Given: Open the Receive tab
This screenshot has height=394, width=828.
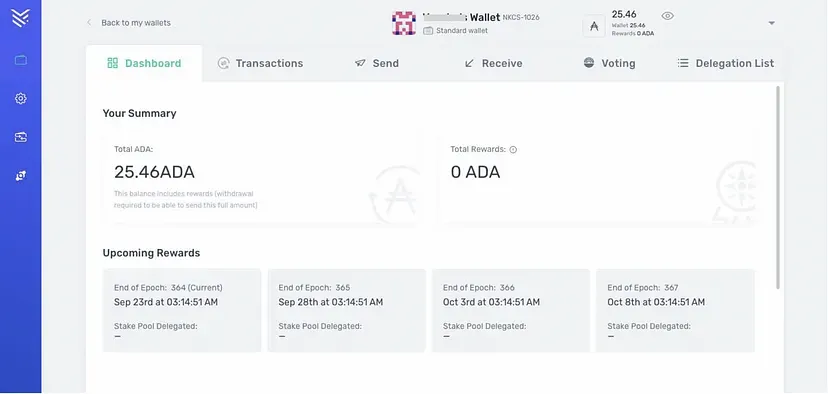Looking at the screenshot, I should [493, 63].
